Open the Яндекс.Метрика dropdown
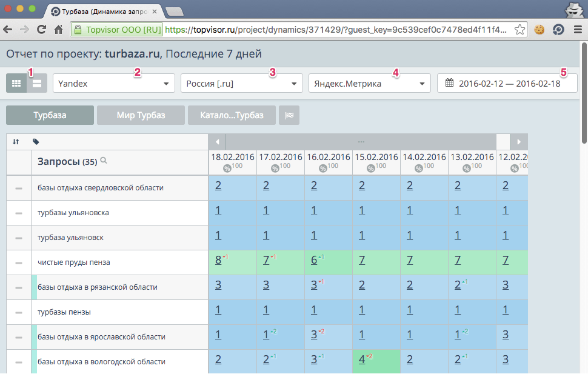Image resolution: width=588 pixels, height=374 pixels. pyautogui.click(x=370, y=83)
